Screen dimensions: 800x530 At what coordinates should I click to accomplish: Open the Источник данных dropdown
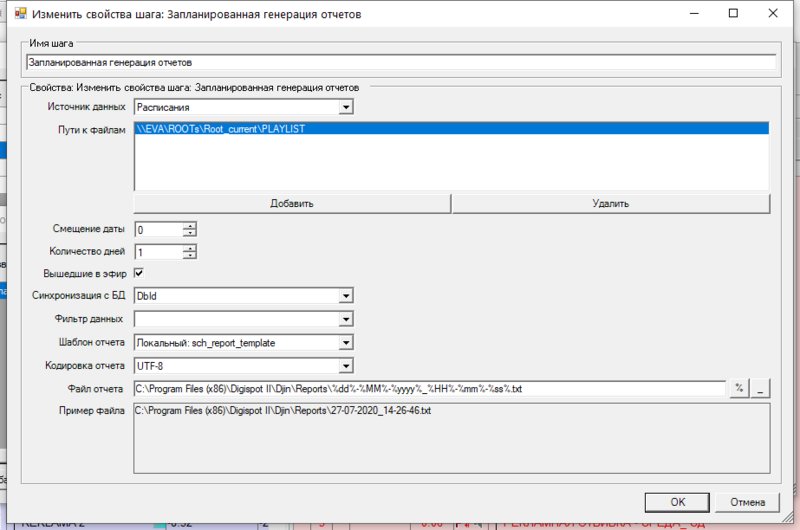coord(345,106)
